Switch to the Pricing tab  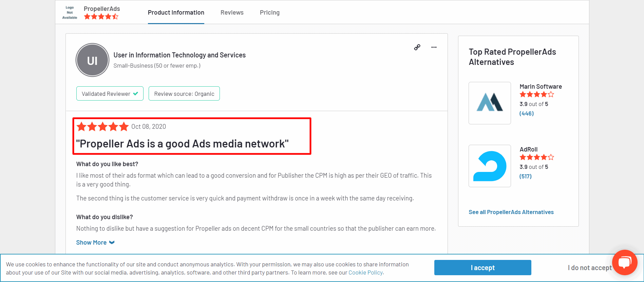tap(270, 13)
